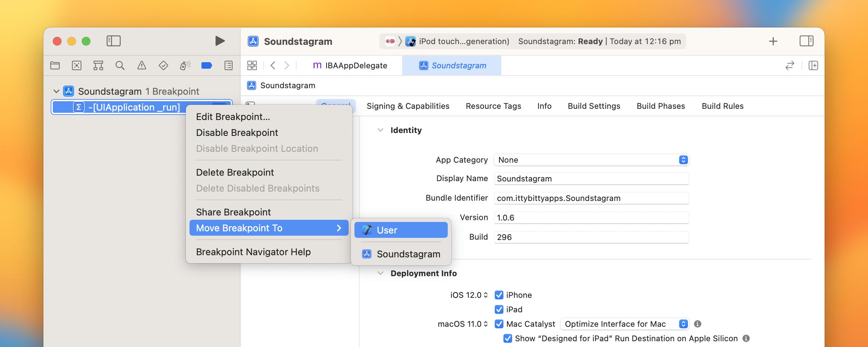The image size is (868, 347).
Task: Choose Edit Breakpoint… from context menu
Action: point(269,117)
